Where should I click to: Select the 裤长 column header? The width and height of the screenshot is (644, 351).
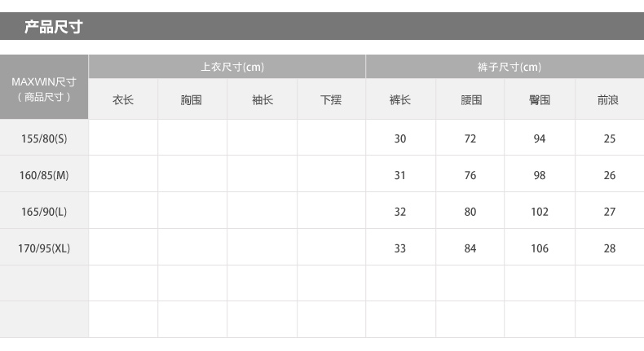coord(400,99)
